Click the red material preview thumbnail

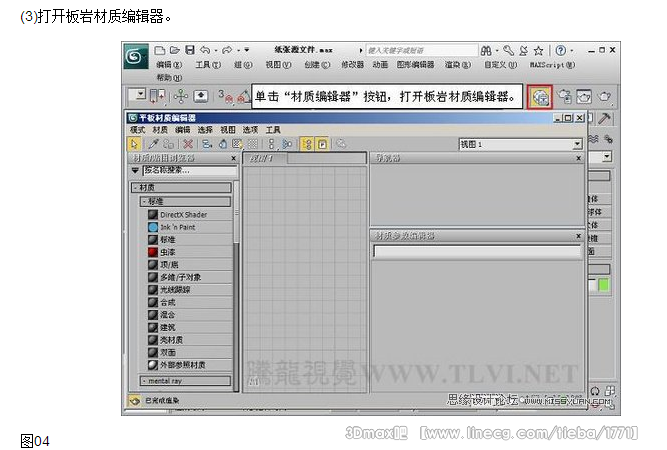coord(153,252)
